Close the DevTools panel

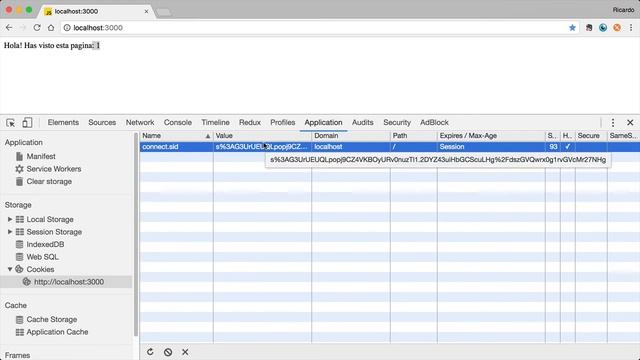[630, 122]
